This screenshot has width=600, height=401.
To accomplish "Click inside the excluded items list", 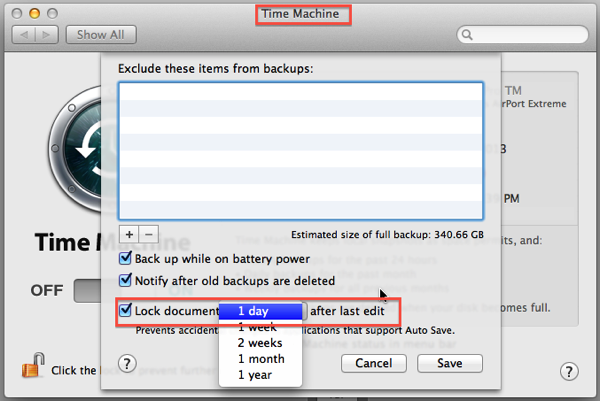I will [x=301, y=151].
